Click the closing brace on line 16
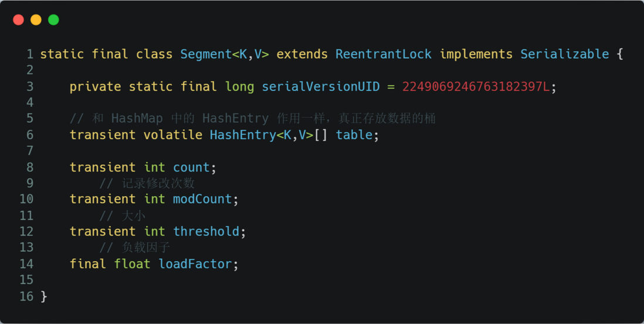Image resolution: width=644 pixels, height=324 pixels. click(44, 296)
